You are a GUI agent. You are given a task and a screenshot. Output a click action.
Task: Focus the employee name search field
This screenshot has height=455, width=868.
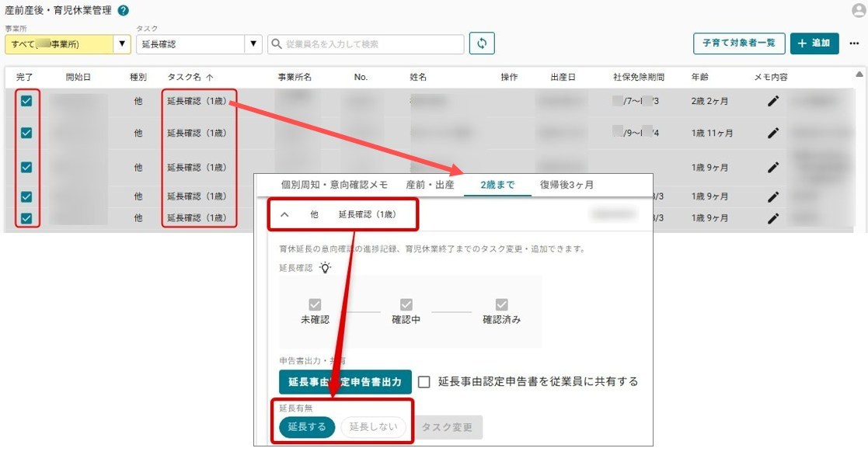coord(366,44)
